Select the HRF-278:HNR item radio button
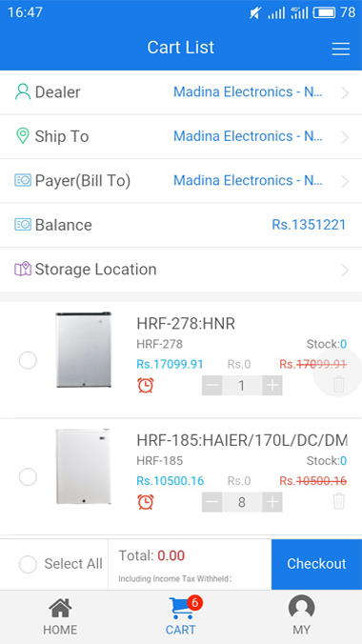 tap(28, 361)
